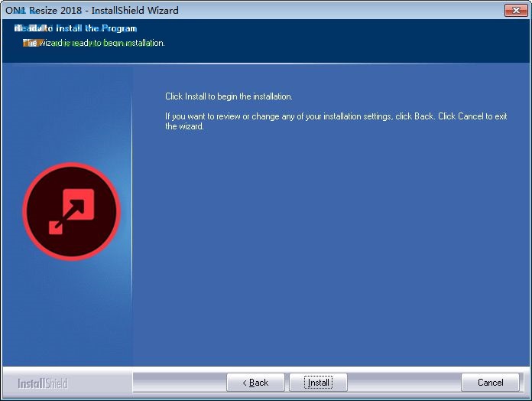532x401 pixels.
Task: Close the InstallShield Wizard window
Action: coord(516,10)
